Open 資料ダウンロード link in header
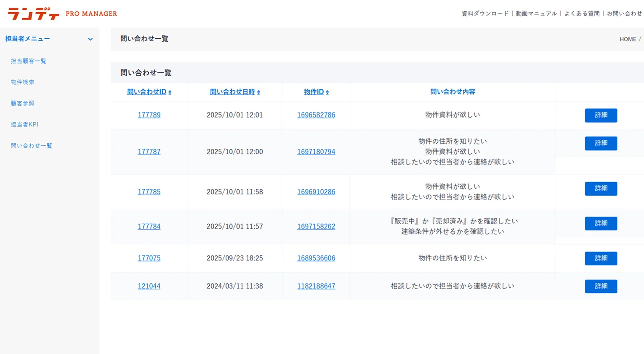 pyautogui.click(x=485, y=13)
